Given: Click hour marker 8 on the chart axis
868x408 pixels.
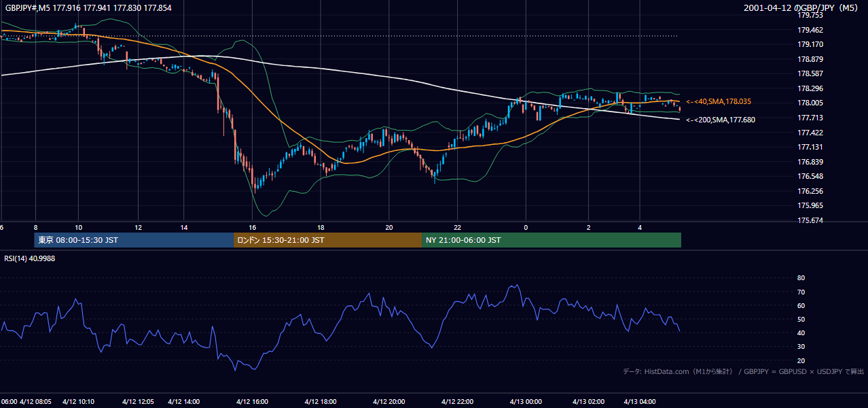Looking at the screenshot, I should [x=35, y=227].
